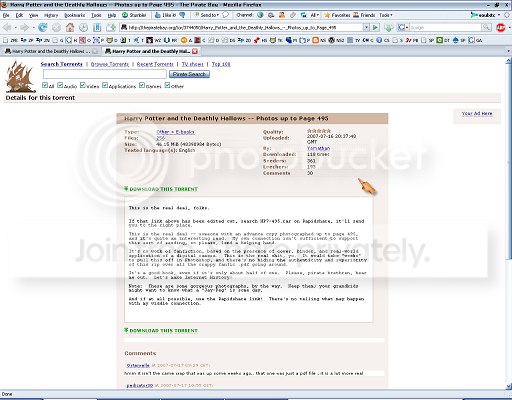Screen dimensions: 512x400
Task: Toggle the Audio checkbox
Action: click(60, 85)
